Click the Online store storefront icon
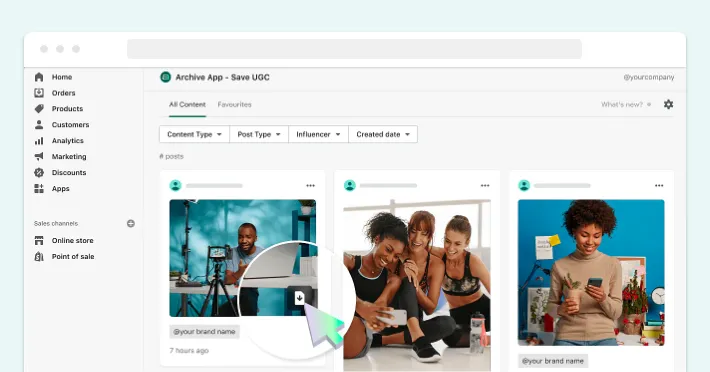Screen dimensions: 710x372 (39, 240)
